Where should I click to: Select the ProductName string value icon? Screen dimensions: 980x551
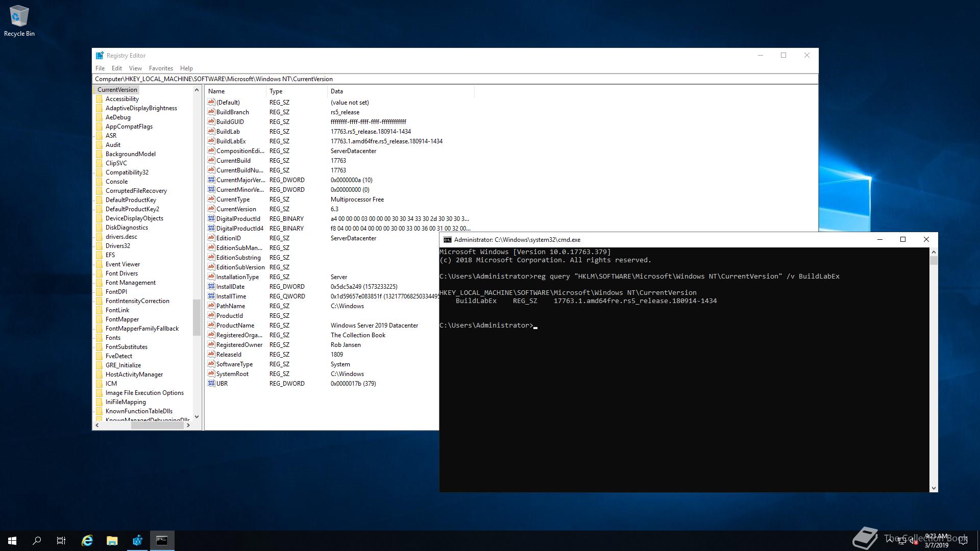pos(211,325)
